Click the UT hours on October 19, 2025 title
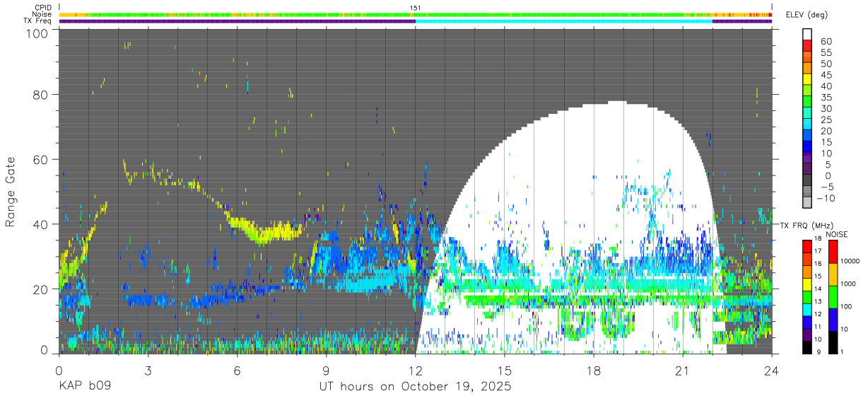Viewport: 868px width, 401px height. click(415, 387)
